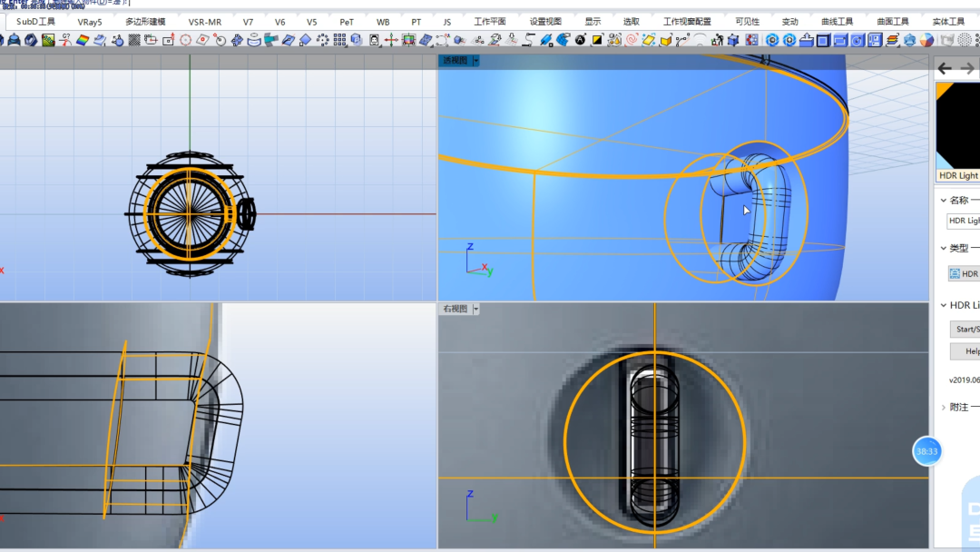Click the blue 38:33 timer bubble
The image size is (980, 552).
pyautogui.click(x=926, y=451)
